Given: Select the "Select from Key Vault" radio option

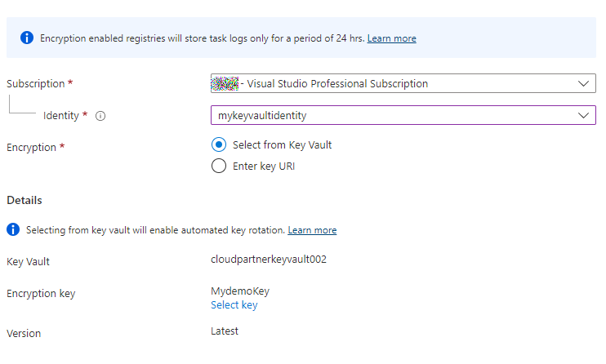Looking at the screenshot, I should coord(218,145).
